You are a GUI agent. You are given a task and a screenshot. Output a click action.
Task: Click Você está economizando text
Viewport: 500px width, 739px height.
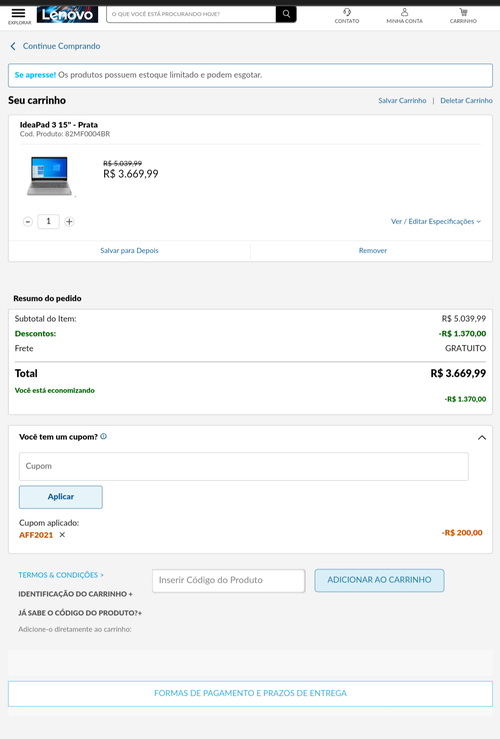[x=55, y=390]
